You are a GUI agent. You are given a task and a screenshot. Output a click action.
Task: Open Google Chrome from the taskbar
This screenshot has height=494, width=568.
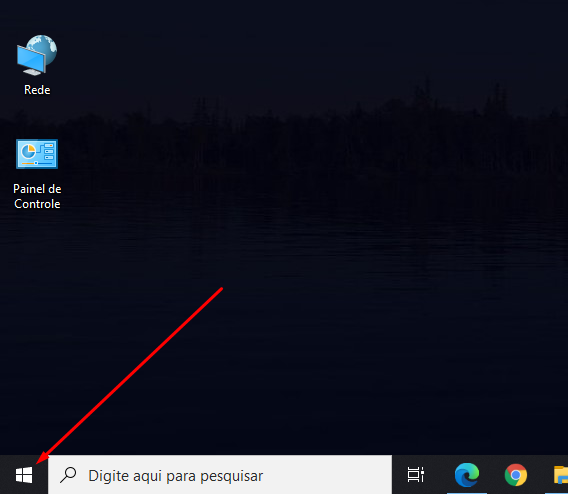[516, 475]
